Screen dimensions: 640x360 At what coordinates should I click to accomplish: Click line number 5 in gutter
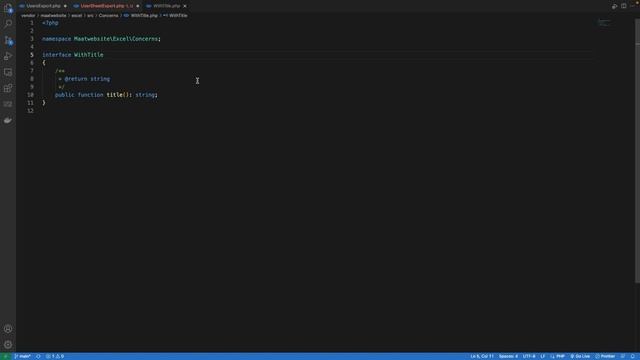[32, 55]
